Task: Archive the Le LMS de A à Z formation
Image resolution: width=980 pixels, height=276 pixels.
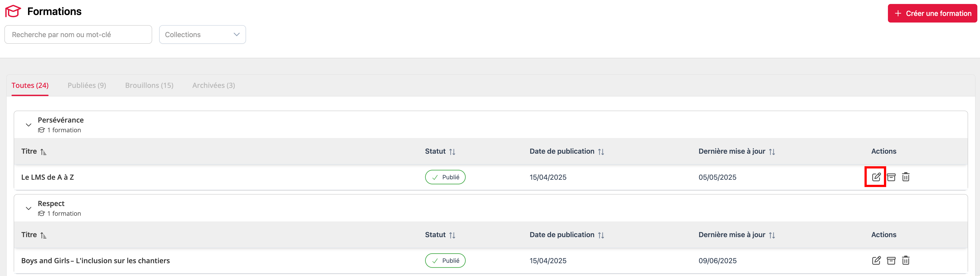Action: 891,177
